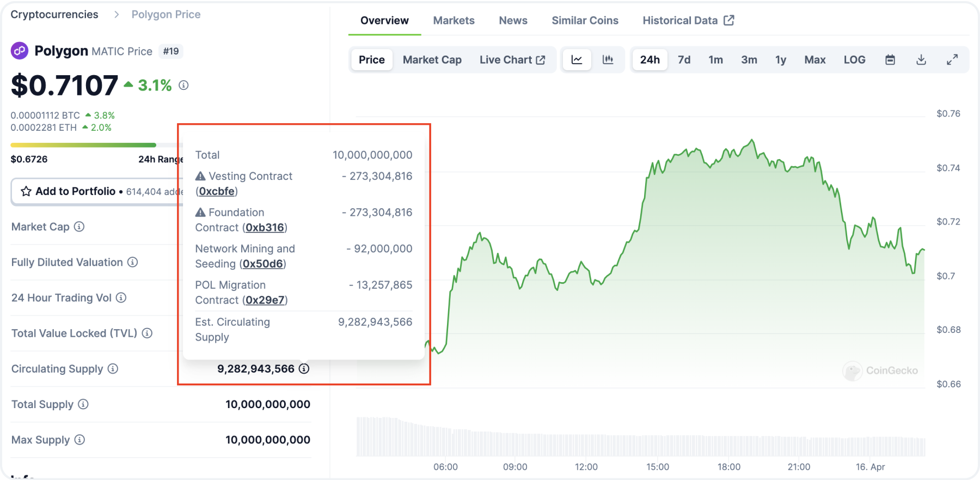This screenshot has width=980, height=480.
Task: Click the Circulating Supply value info icon
Action: click(x=304, y=369)
